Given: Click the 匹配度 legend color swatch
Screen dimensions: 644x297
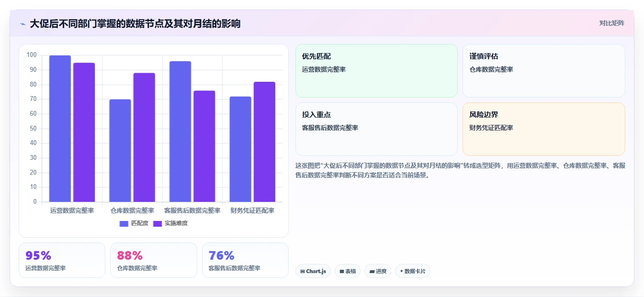Looking at the screenshot, I should click(124, 223).
